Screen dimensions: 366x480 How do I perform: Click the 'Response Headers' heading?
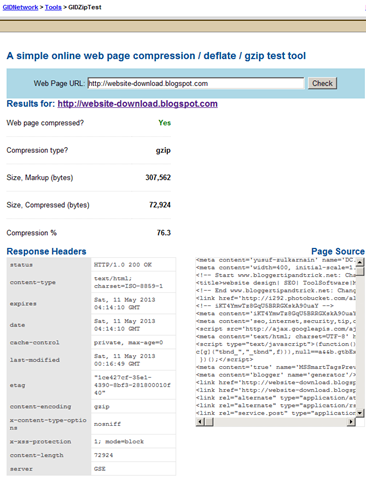46,252
